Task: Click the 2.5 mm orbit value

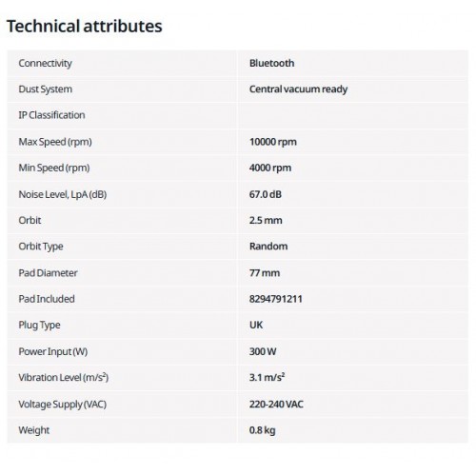Action: tap(266, 220)
